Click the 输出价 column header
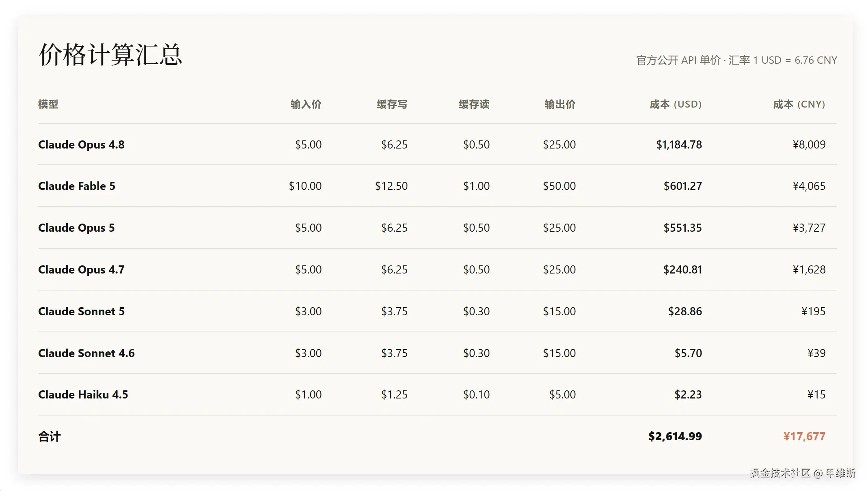Image resolution: width=868 pixels, height=491 pixels. [560, 104]
